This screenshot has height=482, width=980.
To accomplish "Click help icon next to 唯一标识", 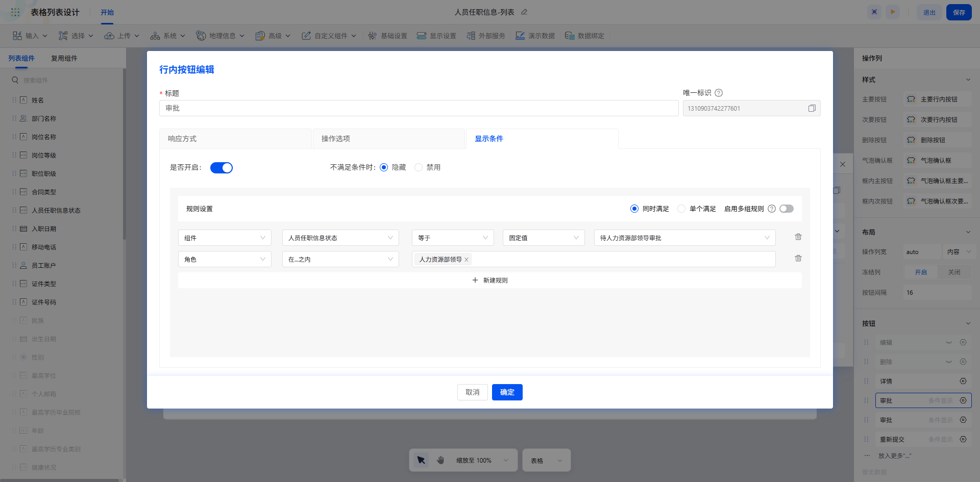I will click(x=719, y=93).
